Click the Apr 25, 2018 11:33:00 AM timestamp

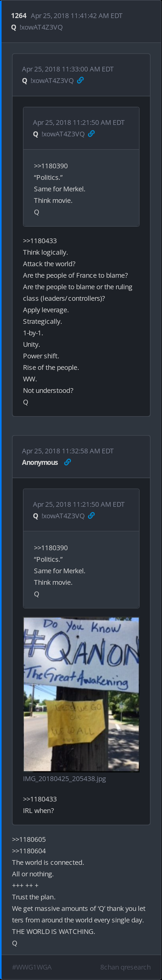(x=67, y=69)
